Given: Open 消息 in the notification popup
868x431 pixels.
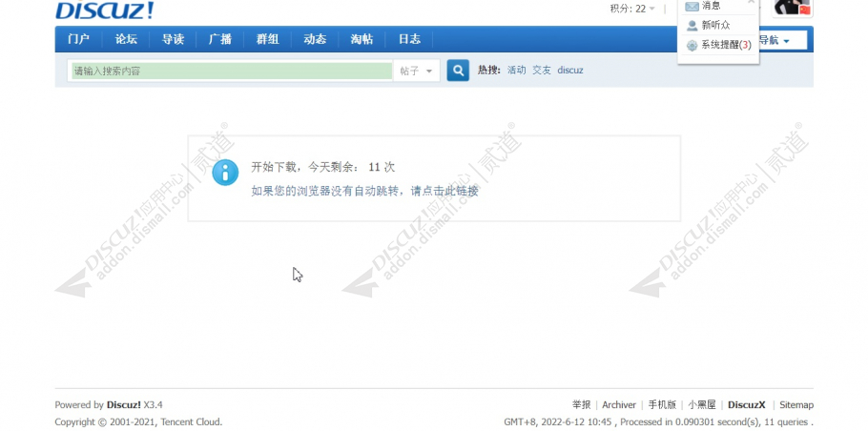Looking at the screenshot, I should [x=711, y=6].
